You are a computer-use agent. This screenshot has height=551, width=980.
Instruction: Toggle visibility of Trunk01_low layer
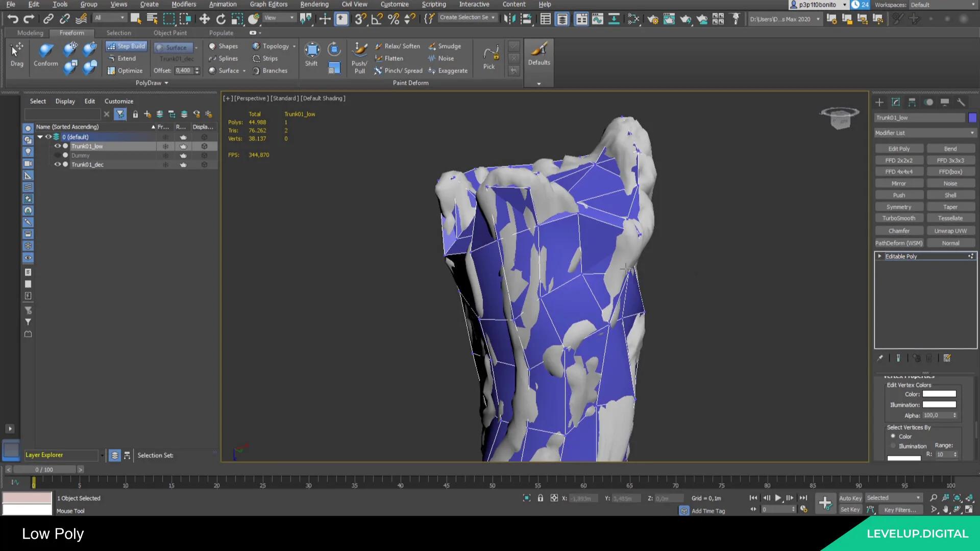click(x=57, y=146)
